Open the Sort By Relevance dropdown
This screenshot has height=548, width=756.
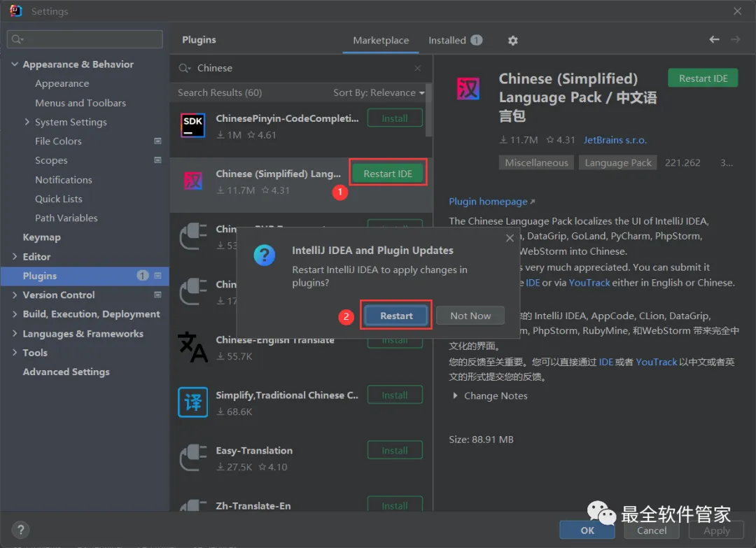[x=379, y=92]
